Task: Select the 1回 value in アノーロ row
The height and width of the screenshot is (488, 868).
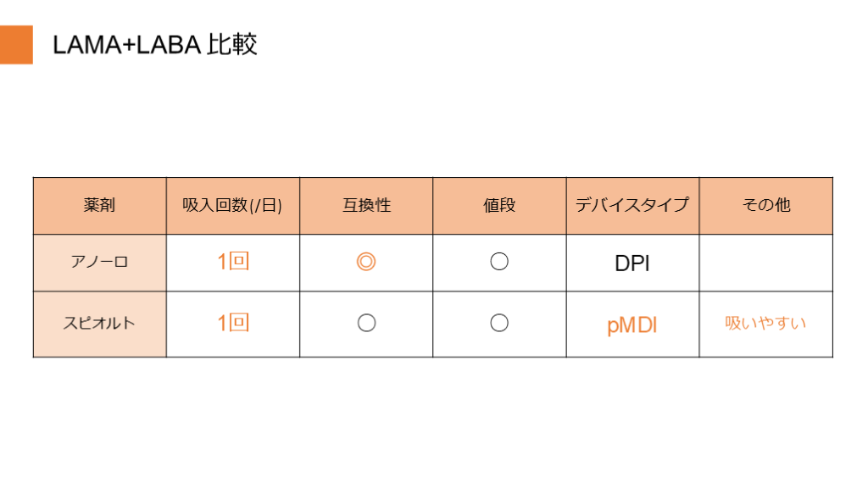Action: coord(232,263)
